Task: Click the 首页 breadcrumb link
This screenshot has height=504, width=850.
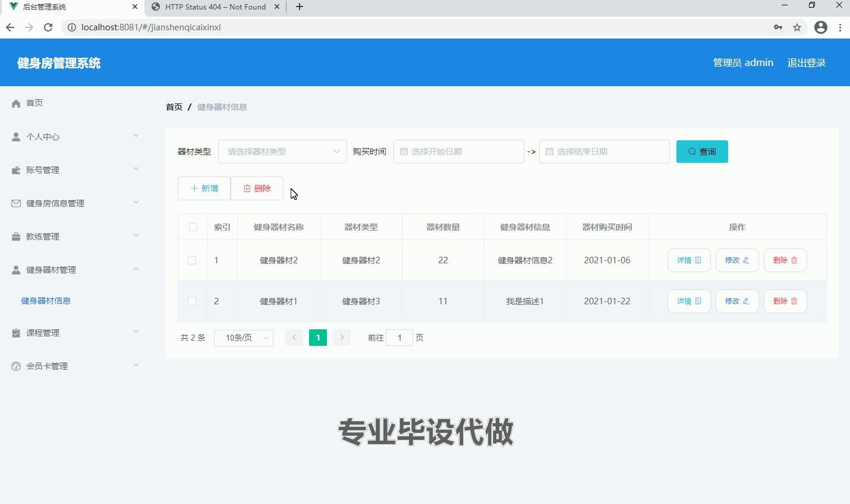Action: click(174, 107)
